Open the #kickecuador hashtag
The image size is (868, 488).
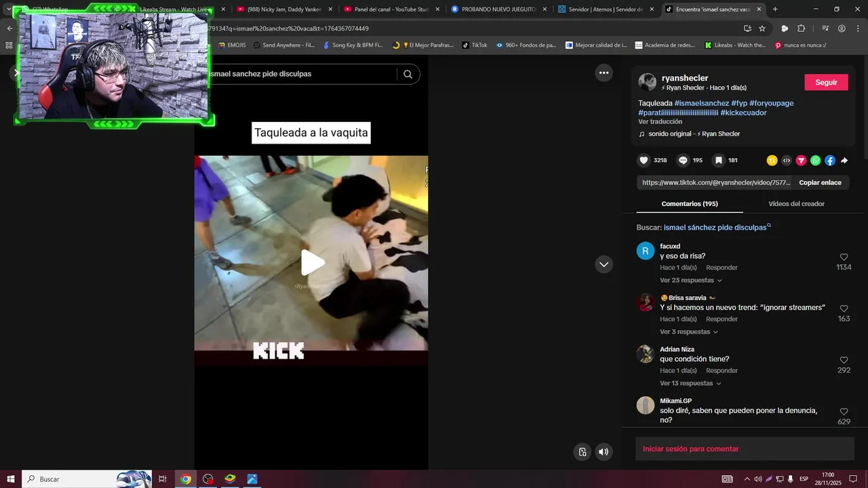pos(743,113)
